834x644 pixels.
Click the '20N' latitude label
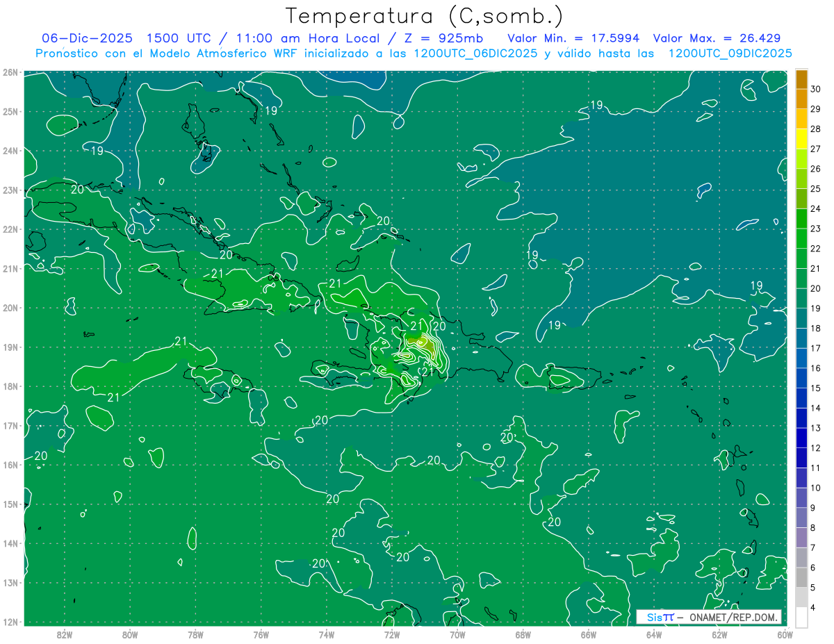point(10,308)
